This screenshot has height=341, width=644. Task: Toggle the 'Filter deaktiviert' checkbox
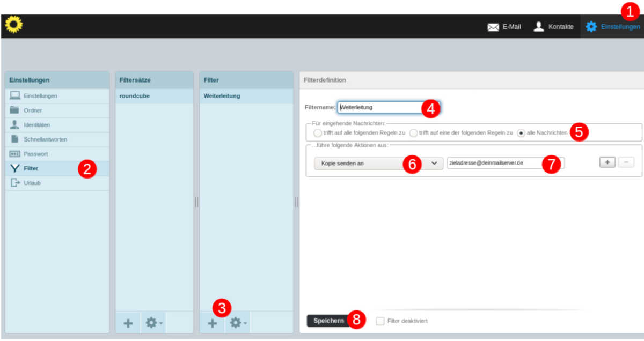click(x=380, y=321)
